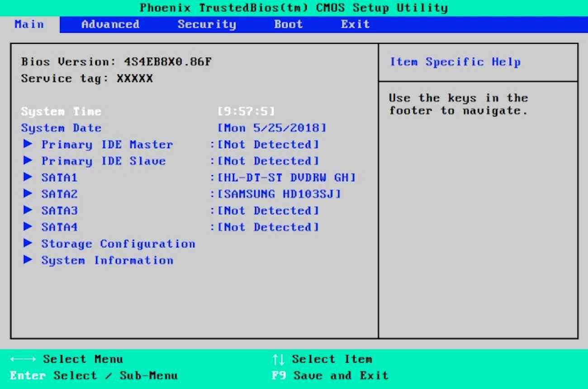Edit the System Time value 9:57:5
The width and height of the screenshot is (588, 389).
[246, 112]
